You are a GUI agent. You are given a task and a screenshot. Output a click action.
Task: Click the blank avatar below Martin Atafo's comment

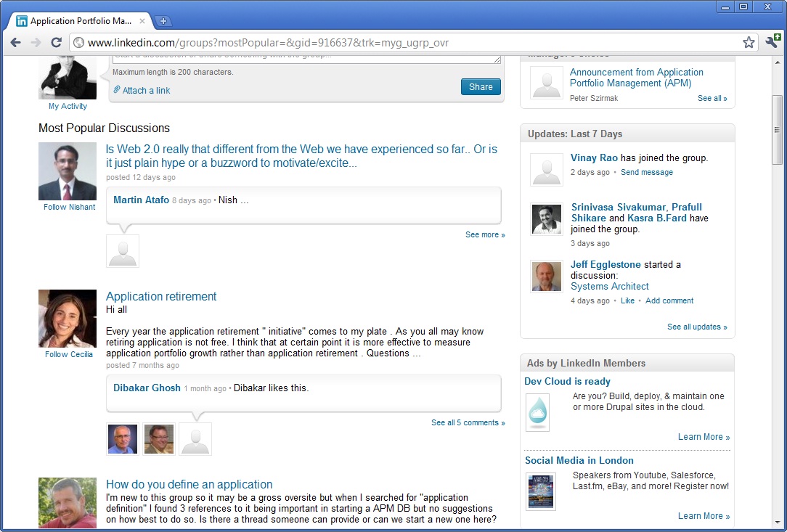click(x=123, y=251)
